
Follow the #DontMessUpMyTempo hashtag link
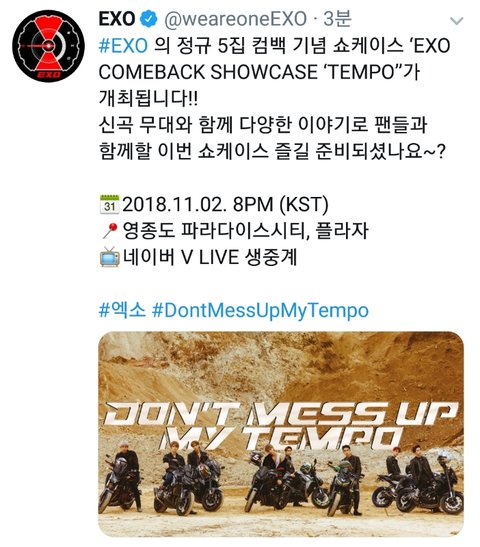click(260, 310)
